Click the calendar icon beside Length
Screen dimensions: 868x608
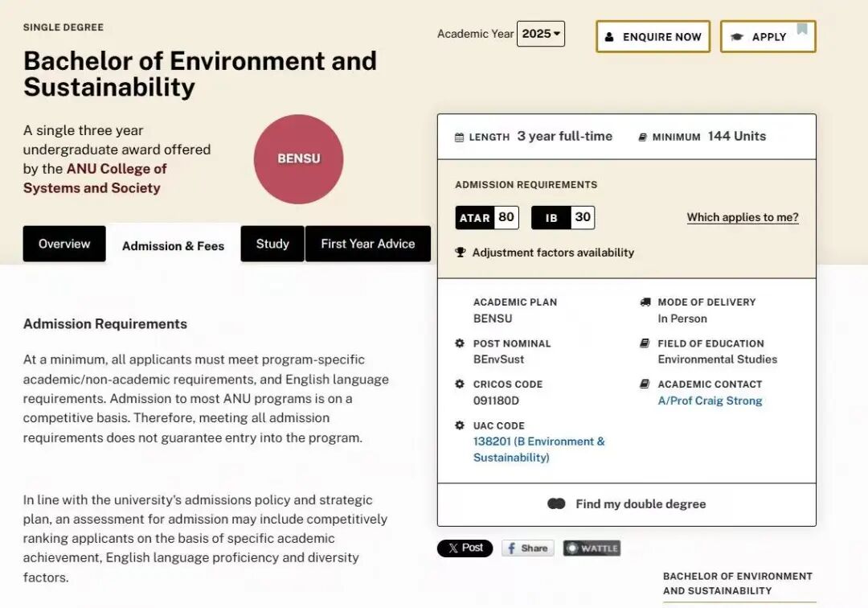coord(460,138)
